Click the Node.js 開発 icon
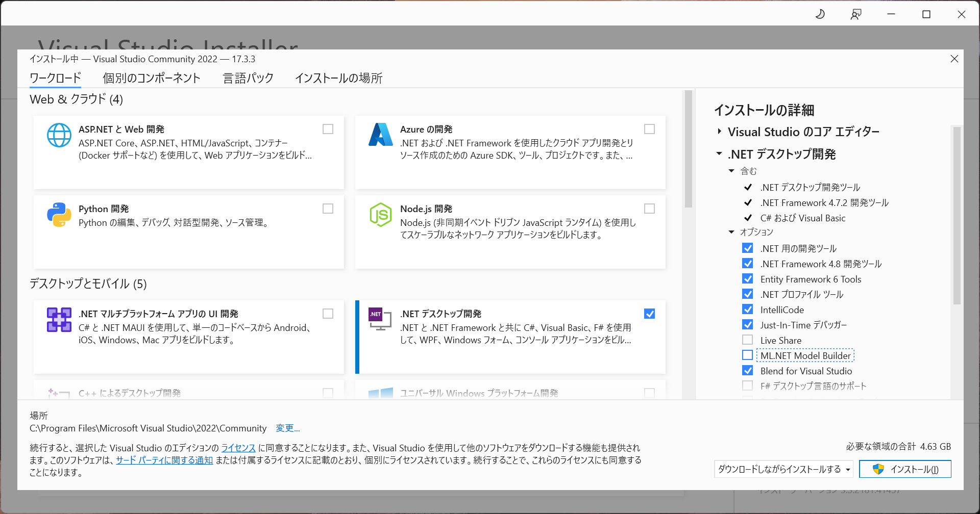The width and height of the screenshot is (980, 514). 380,215
